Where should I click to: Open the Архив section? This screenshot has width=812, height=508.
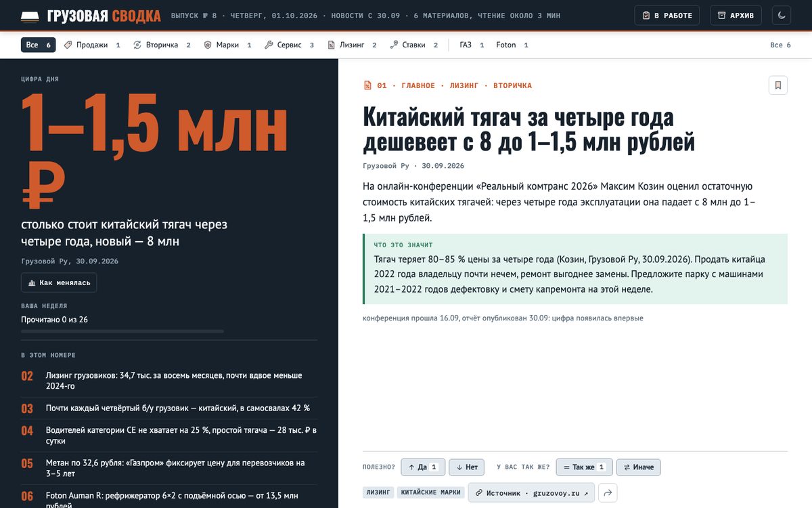[736, 16]
